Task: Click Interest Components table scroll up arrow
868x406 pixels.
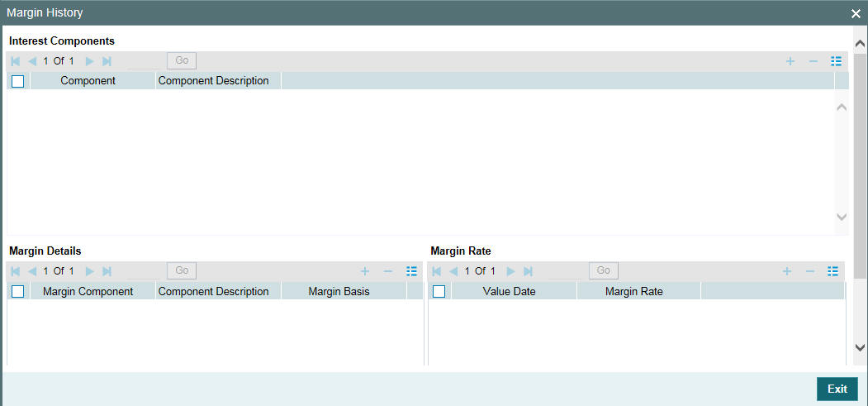Action: pyautogui.click(x=842, y=107)
